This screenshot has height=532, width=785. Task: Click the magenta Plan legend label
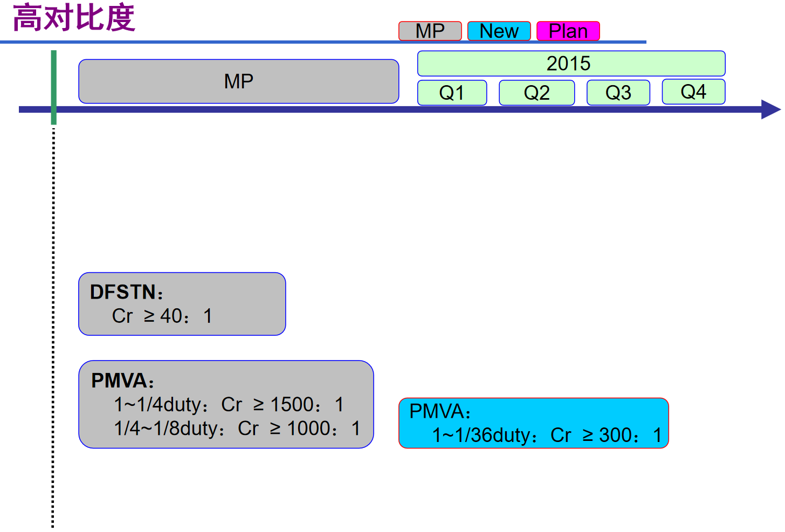(x=568, y=31)
